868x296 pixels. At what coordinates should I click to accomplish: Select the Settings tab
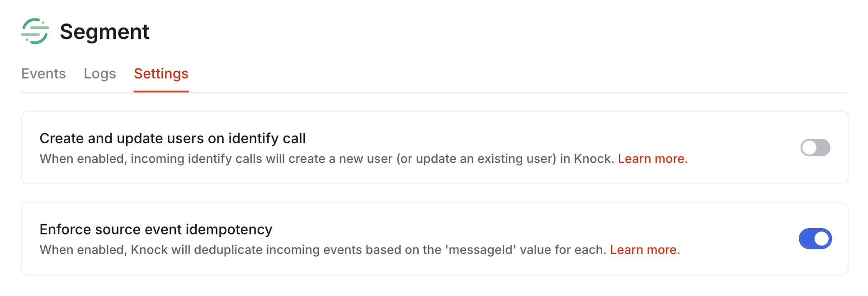coord(161,73)
